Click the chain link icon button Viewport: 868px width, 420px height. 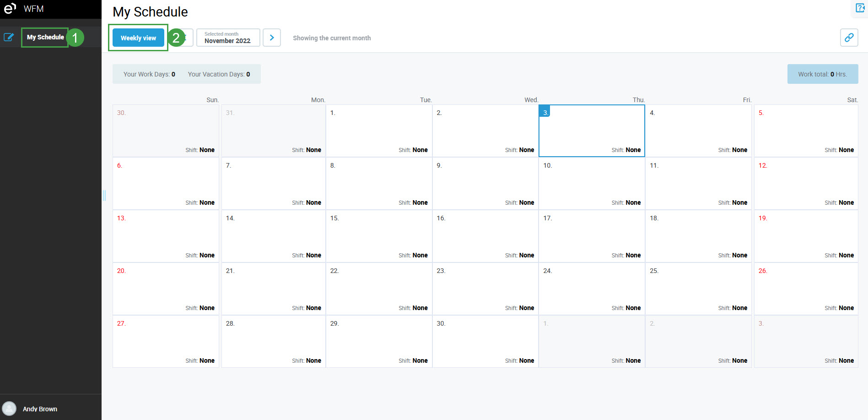tap(849, 38)
